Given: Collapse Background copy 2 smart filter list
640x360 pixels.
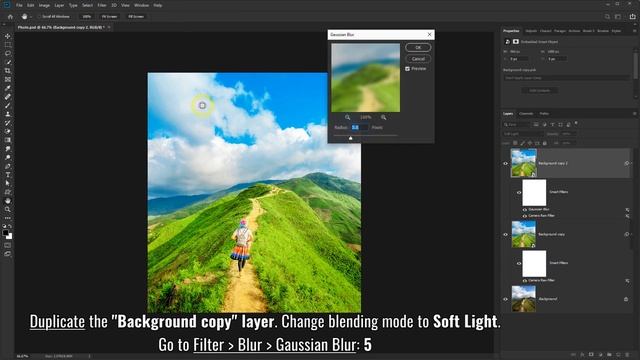Looking at the screenshot, I should 632,163.
